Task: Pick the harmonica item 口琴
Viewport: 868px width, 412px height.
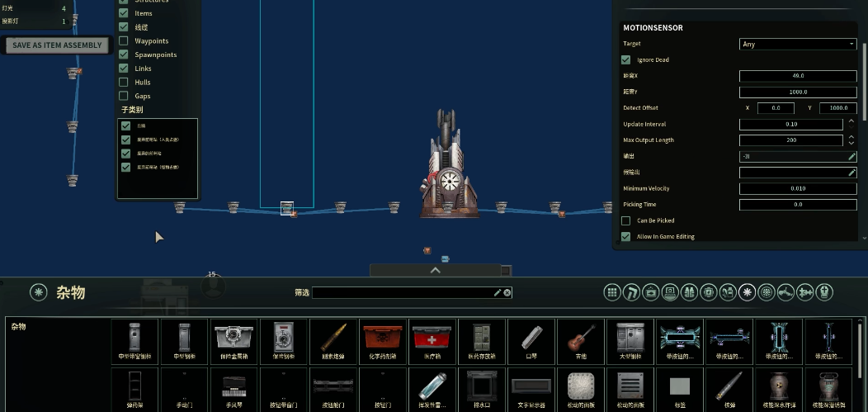Action: click(531, 341)
